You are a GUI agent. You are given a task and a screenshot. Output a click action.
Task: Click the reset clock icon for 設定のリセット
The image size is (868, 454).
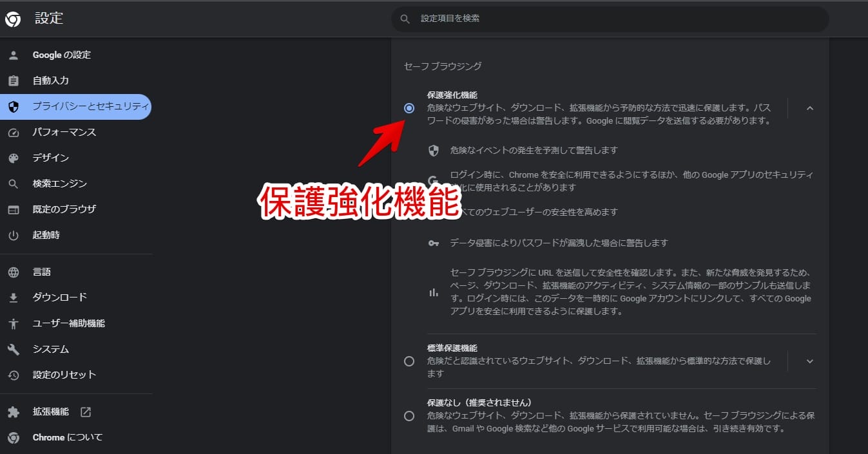14,375
